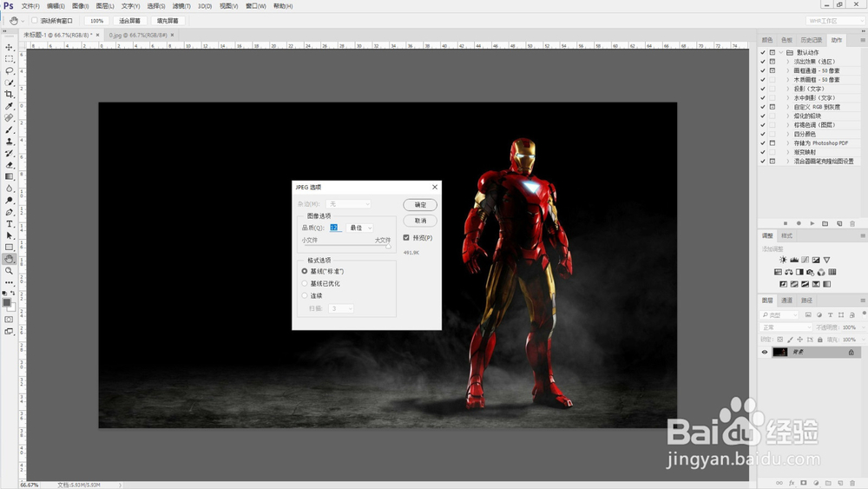Open the workspace switcher dropdown

(x=835, y=21)
